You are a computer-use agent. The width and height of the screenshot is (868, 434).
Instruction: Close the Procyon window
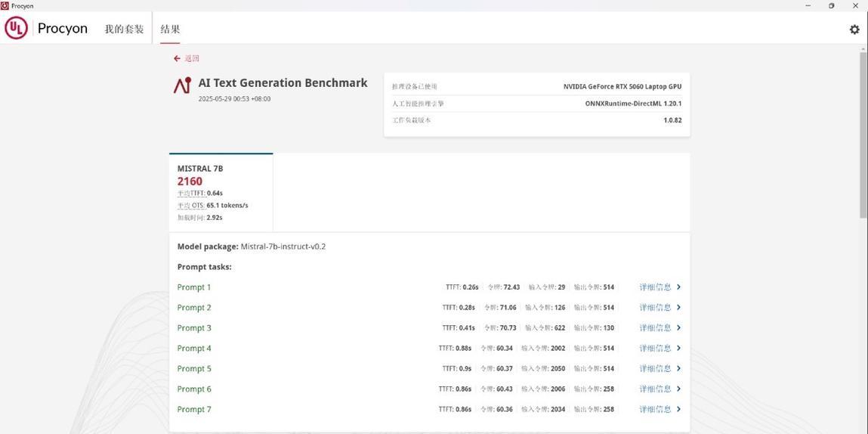(x=857, y=5)
